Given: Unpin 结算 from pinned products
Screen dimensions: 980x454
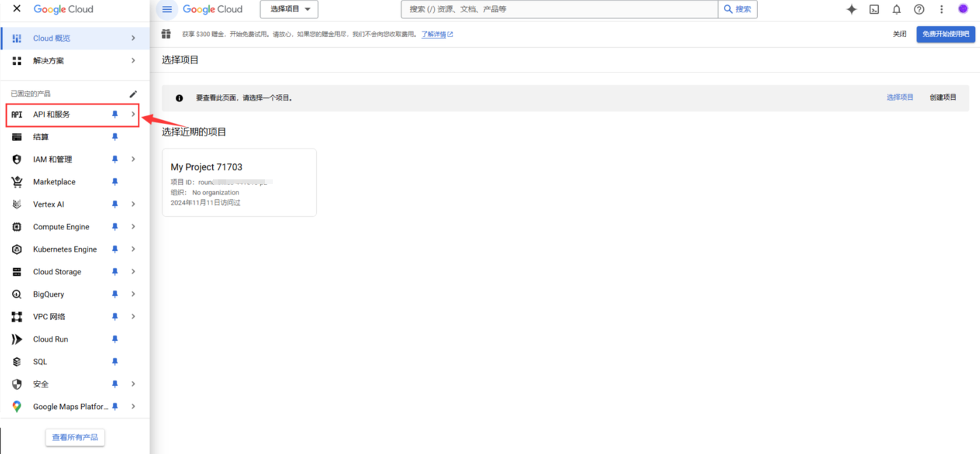Looking at the screenshot, I should point(115,137).
